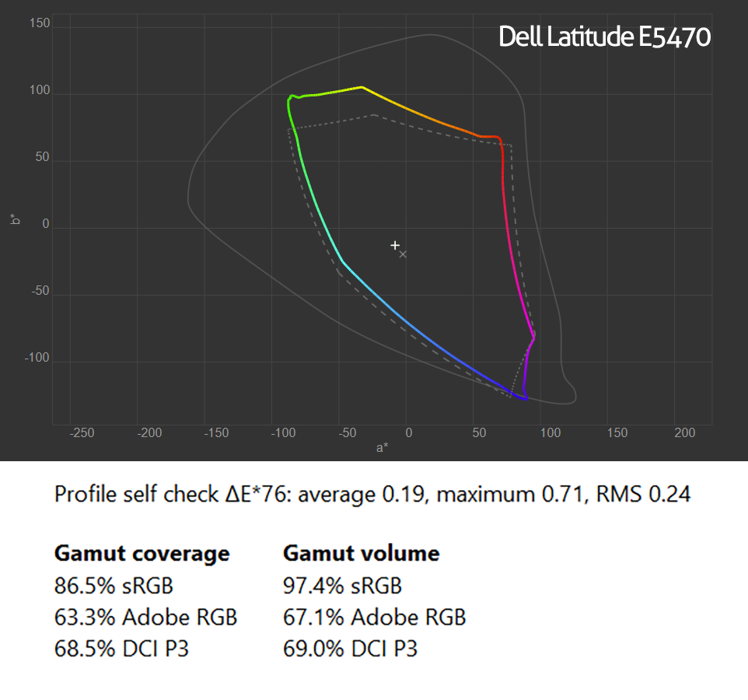Click the "50" tick on the b* axis

tap(43, 156)
